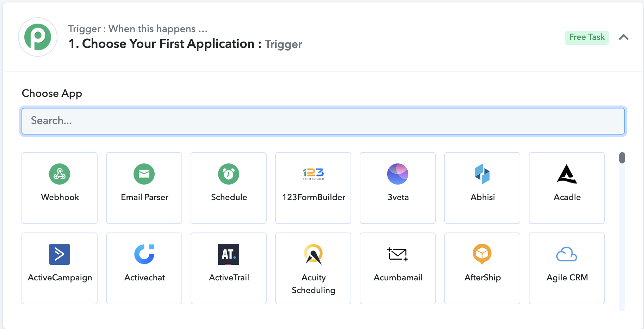
Task: Select the ActiveTrail AT icon
Action: click(229, 254)
